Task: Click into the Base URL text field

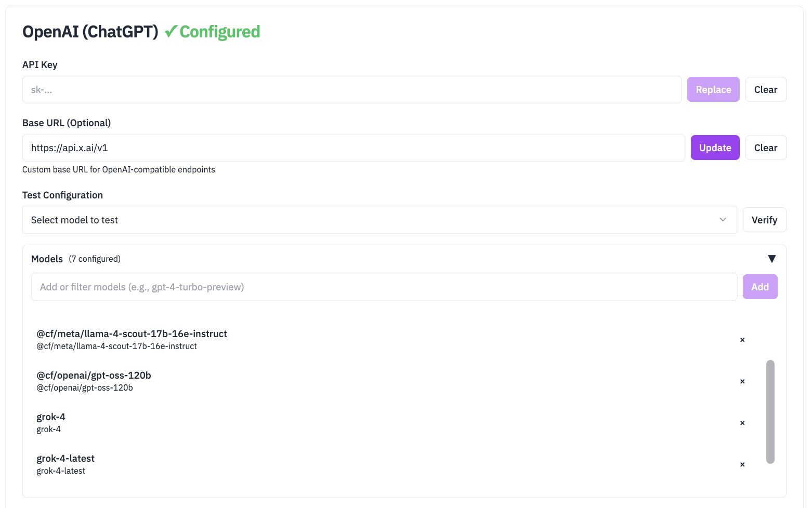Action: [x=353, y=148]
